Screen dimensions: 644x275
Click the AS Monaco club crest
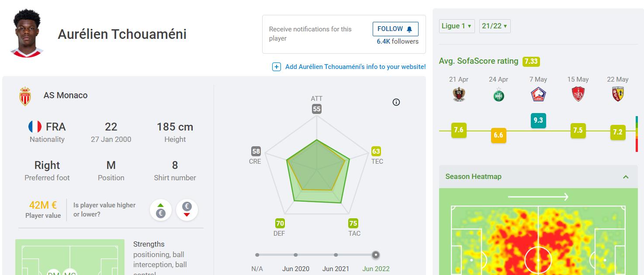pyautogui.click(x=25, y=96)
